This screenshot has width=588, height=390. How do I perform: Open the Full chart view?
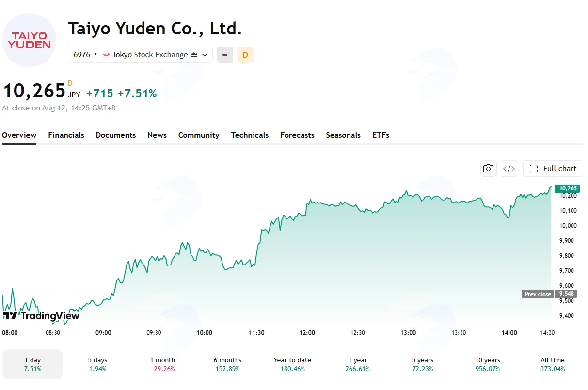(553, 169)
